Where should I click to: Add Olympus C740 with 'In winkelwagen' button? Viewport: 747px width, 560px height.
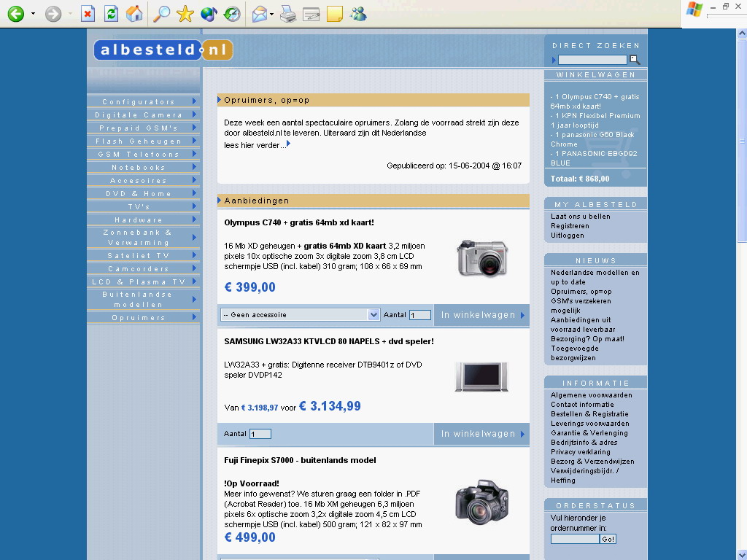pyautogui.click(x=481, y=315)
